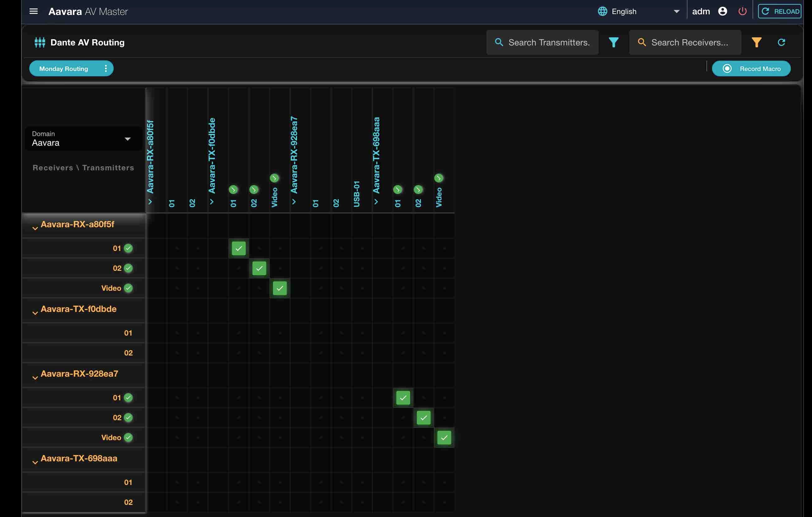Open the Monday Routing three-dot menu
812x517 pixels.
[106, 69]
